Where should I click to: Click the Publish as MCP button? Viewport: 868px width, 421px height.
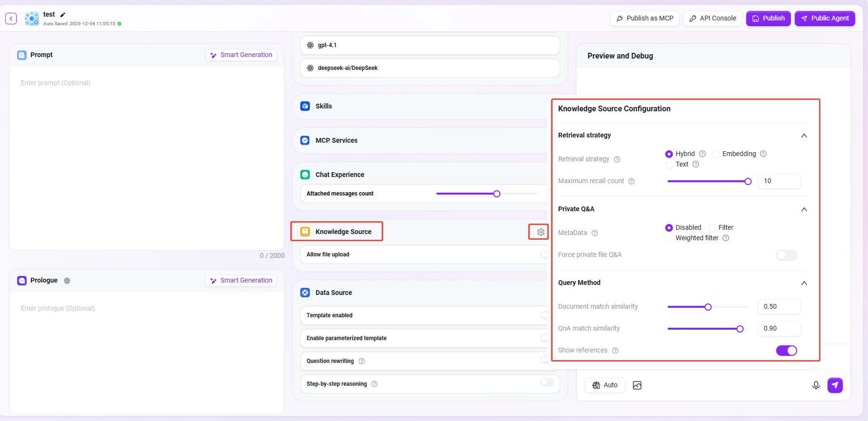[644, 19]
